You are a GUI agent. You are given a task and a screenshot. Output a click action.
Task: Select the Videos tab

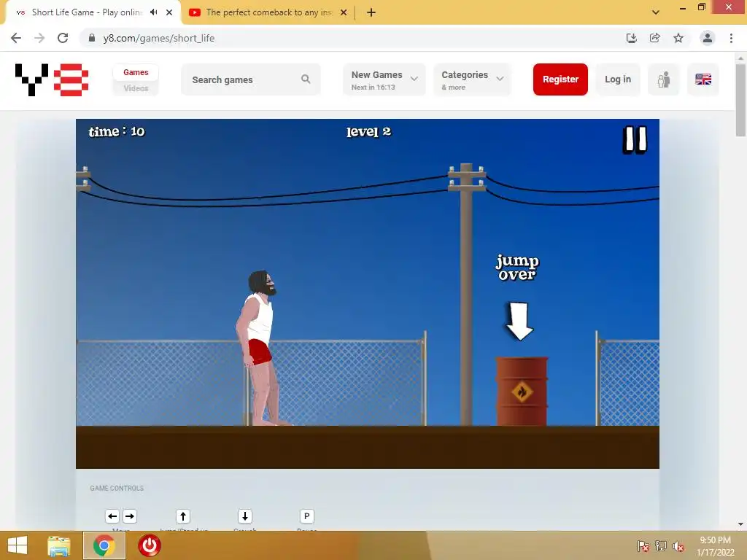136,88
